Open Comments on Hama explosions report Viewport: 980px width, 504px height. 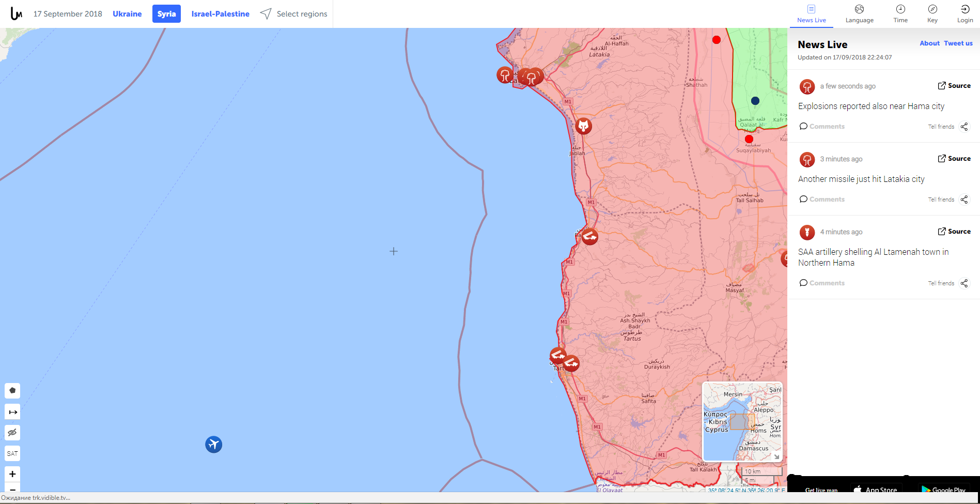click(x=822, y=126)
